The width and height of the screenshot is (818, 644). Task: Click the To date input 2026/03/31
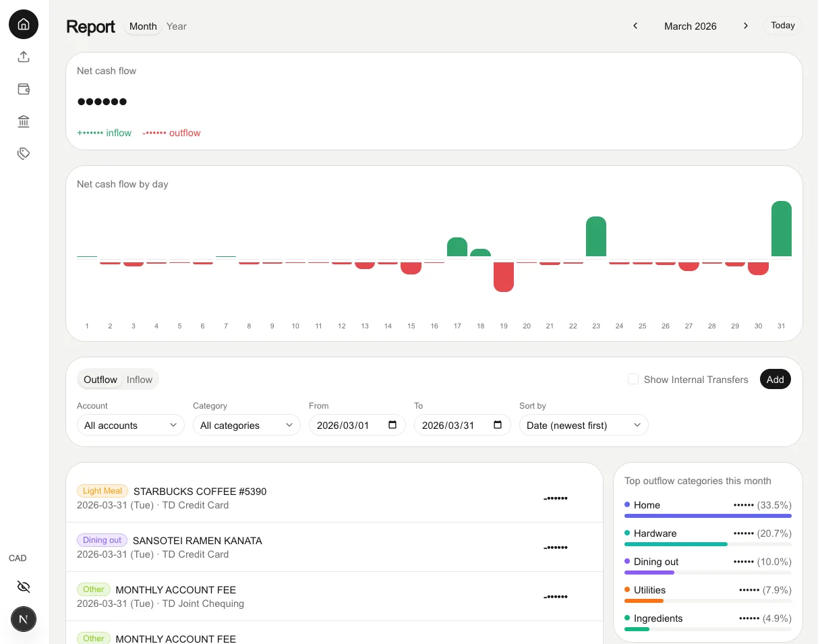click(463, 426)
